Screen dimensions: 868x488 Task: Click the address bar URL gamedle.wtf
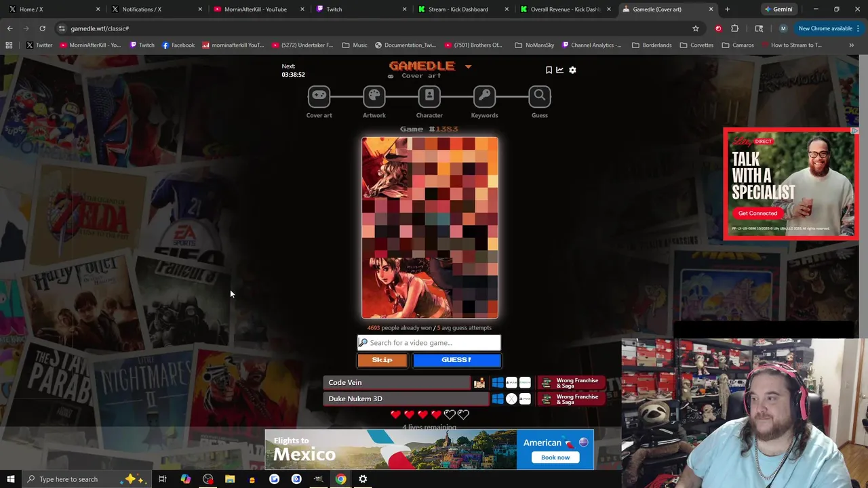(100, 28)
